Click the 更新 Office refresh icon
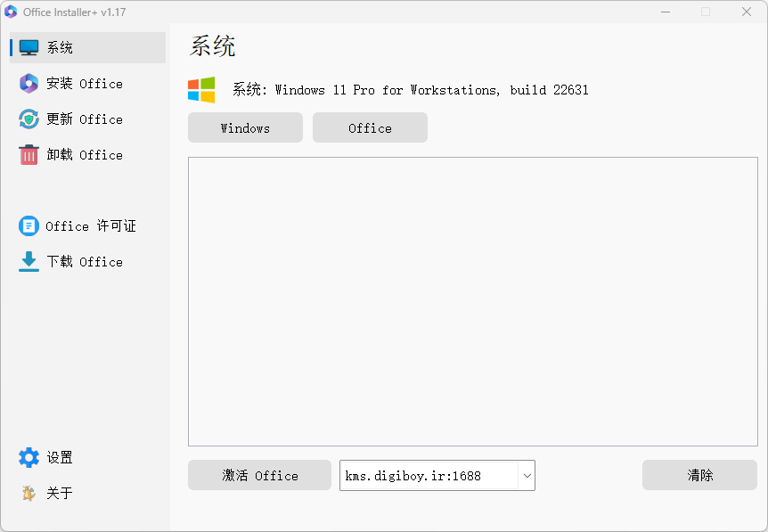This screenshot has height=532, width=768. pos(28,119)
